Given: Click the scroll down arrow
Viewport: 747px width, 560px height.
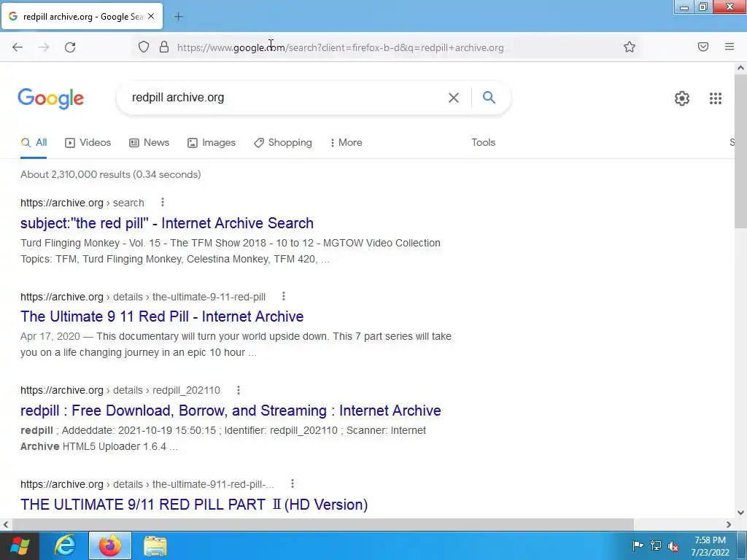Looking at the screenshot, I should point(740,513).
